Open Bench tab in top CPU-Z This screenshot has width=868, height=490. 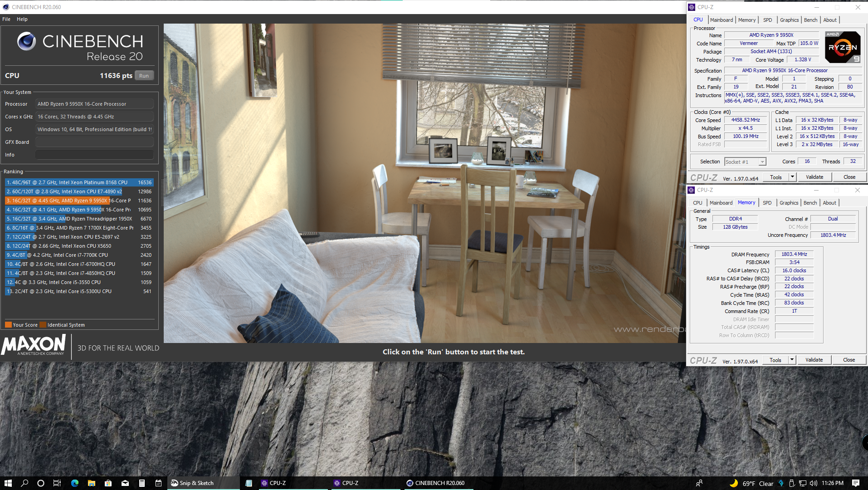point(810,20)
